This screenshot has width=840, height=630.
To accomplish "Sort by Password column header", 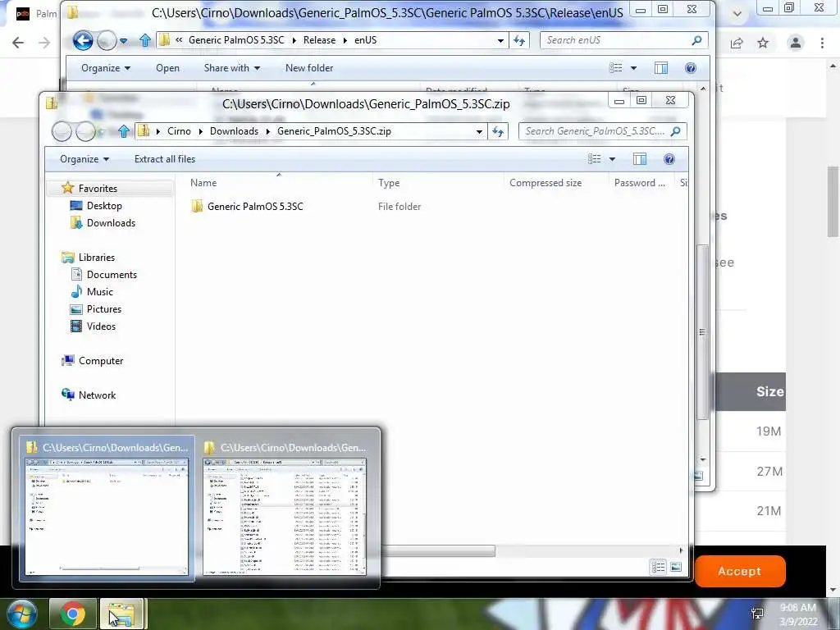I will click(x=641, y=183).
